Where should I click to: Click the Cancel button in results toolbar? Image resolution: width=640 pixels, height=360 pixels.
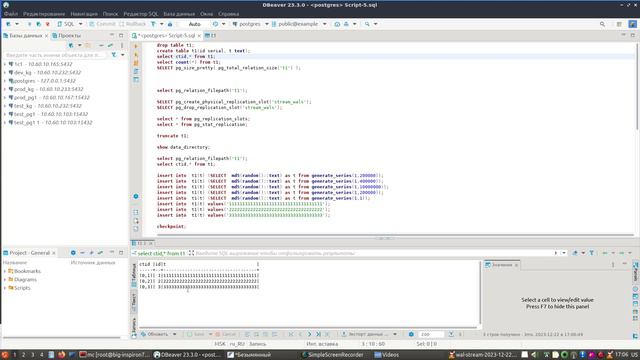coord(225,334)
